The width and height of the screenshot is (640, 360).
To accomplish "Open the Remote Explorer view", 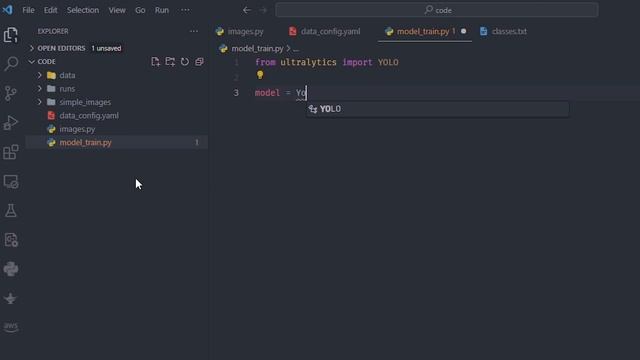I will pos(11,182).
